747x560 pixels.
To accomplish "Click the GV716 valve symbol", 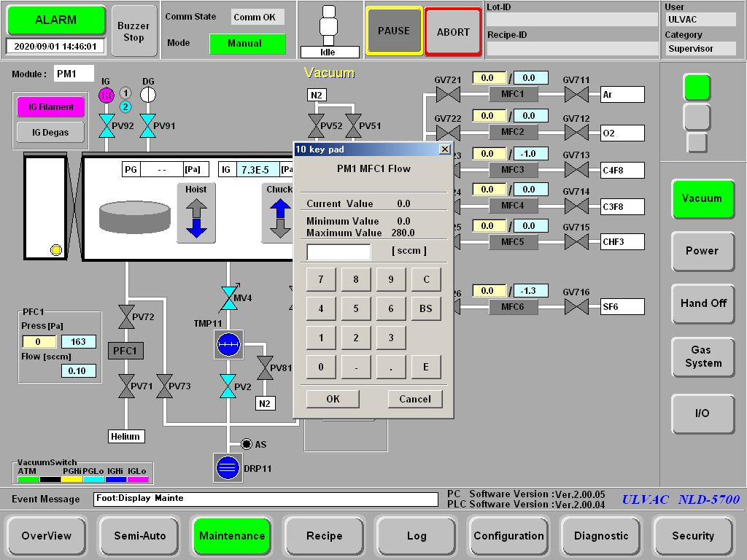I will [576, 307].
